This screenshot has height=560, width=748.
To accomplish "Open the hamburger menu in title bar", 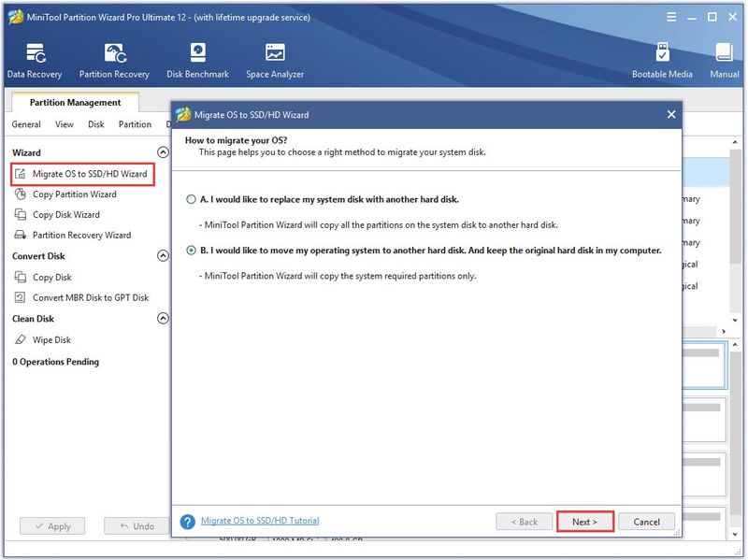I will pyautogui.click(x=671, y=17).
